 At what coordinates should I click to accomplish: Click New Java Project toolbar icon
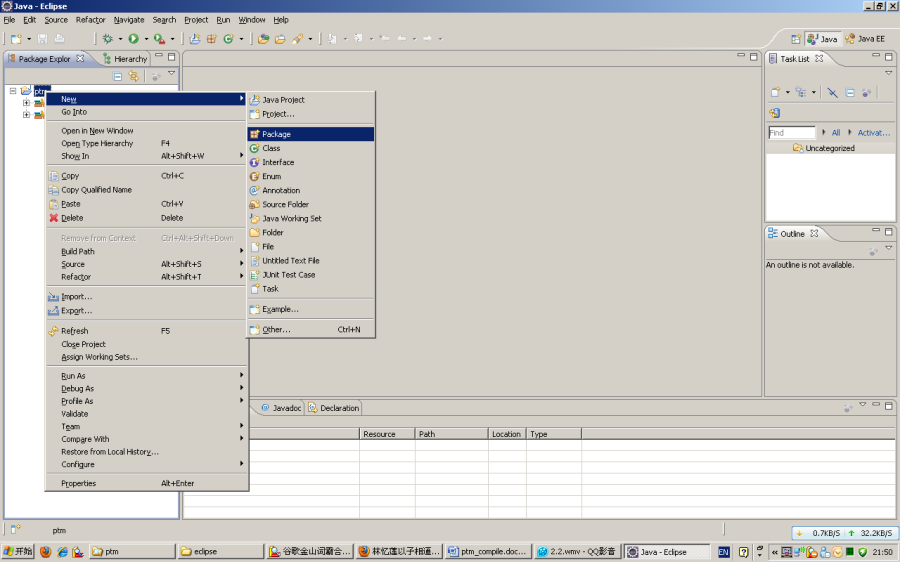195,38
